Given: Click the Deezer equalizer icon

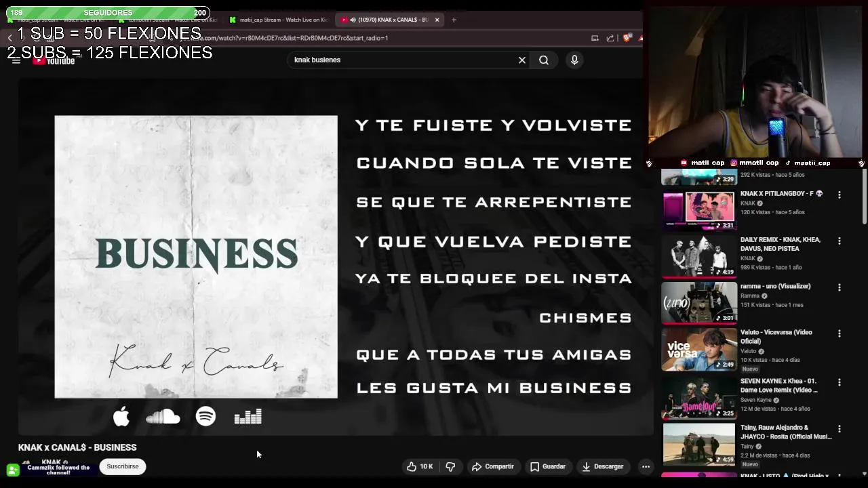Looking at the screenshot, I should point(248,417).
